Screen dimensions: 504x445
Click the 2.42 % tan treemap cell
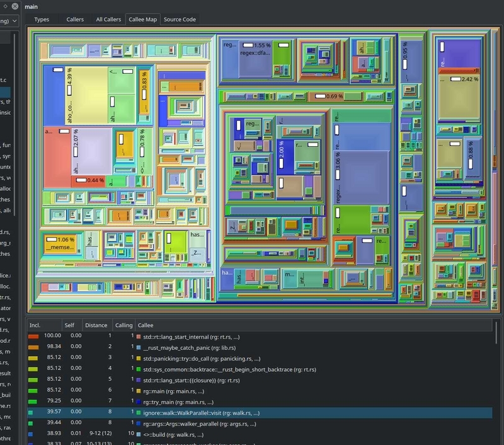tap(459, 98)
